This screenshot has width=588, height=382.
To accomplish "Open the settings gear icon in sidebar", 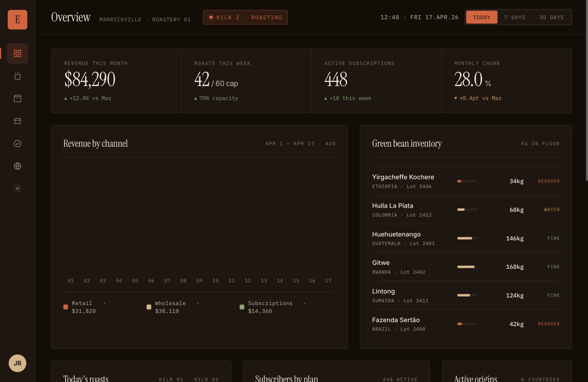I will [x=17, y=189].
